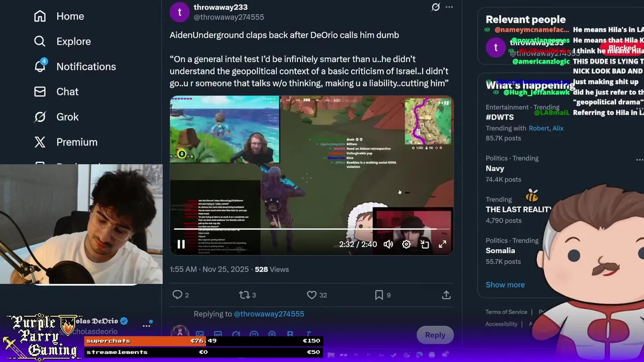Open the Robert trending link

[x=539, y=128]
